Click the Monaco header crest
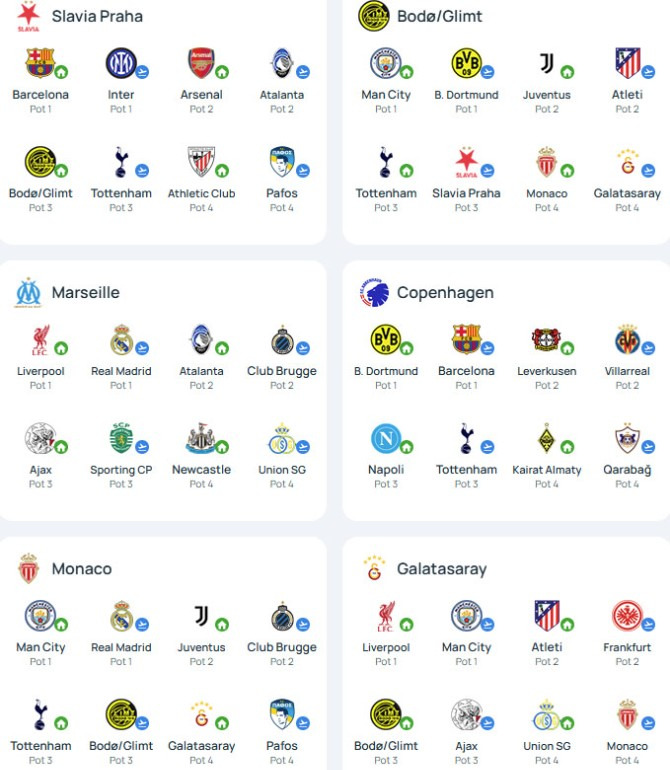The width and height of the screenshot is (670, 770). pos(28,569)
